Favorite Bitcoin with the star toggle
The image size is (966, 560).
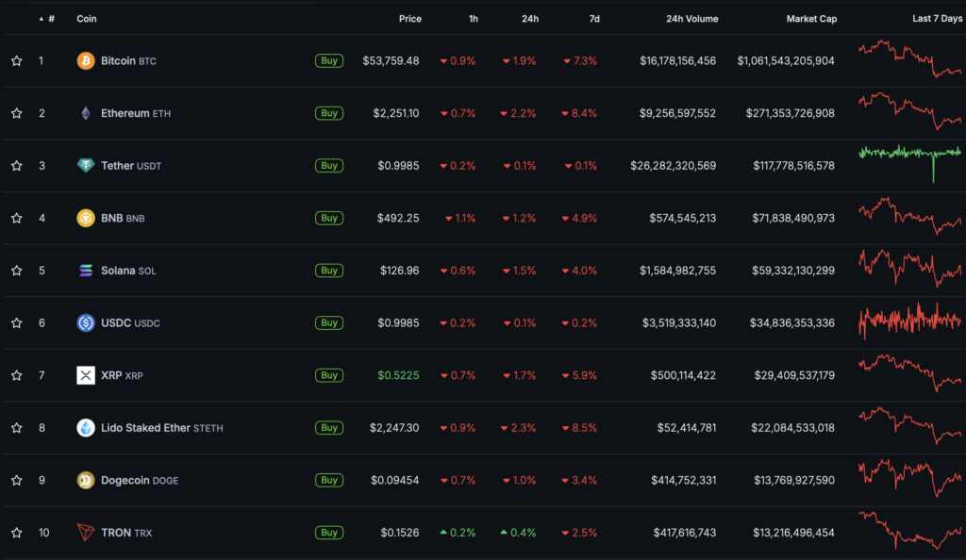pyautogui.click(x=16, y=61)
